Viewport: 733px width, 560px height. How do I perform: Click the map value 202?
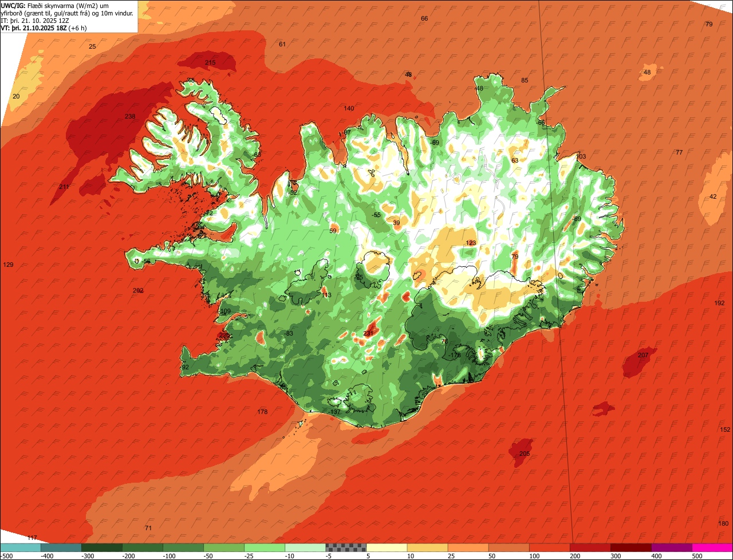tap(138, 291)
